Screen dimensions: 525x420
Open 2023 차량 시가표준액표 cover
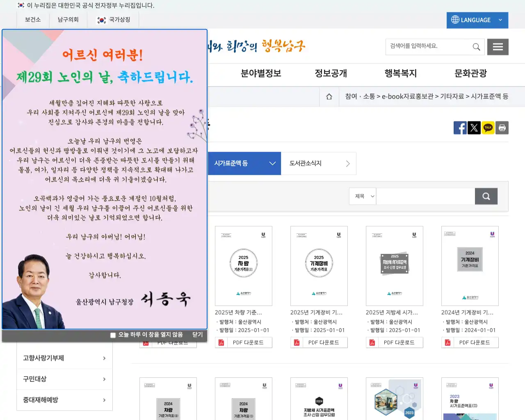click(x=470, y=399)
